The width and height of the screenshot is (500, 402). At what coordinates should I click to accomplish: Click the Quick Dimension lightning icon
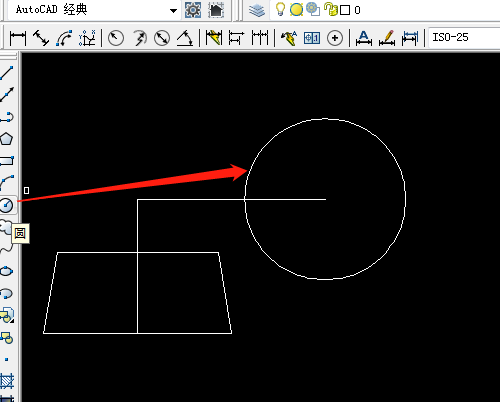[213, 38]
